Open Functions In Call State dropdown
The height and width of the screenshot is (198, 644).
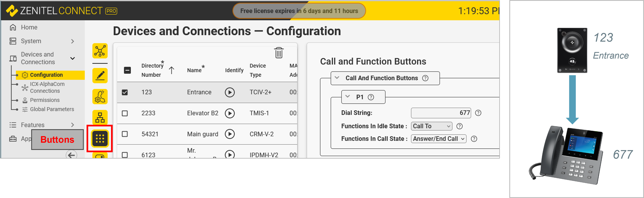click(438, 139)
